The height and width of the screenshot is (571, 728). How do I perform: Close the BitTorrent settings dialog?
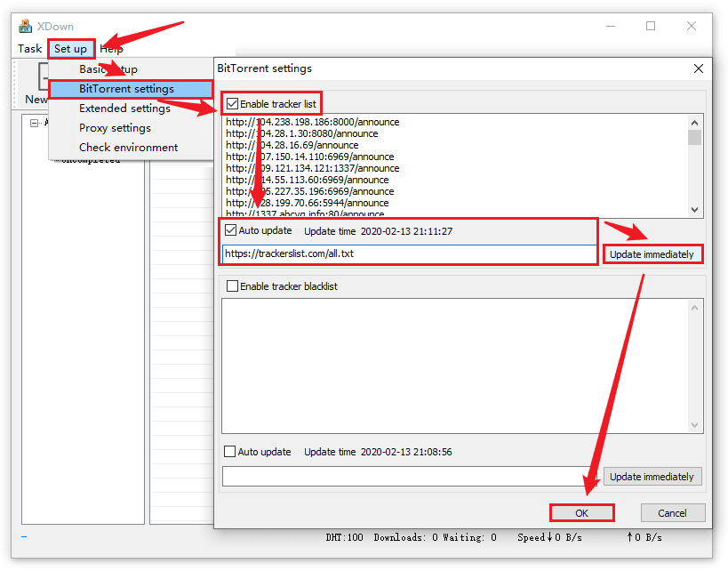coord(699,68)
